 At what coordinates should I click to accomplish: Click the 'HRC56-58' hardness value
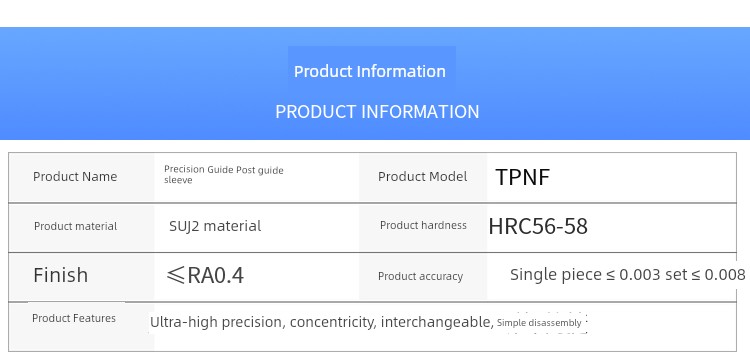(538, 227)
